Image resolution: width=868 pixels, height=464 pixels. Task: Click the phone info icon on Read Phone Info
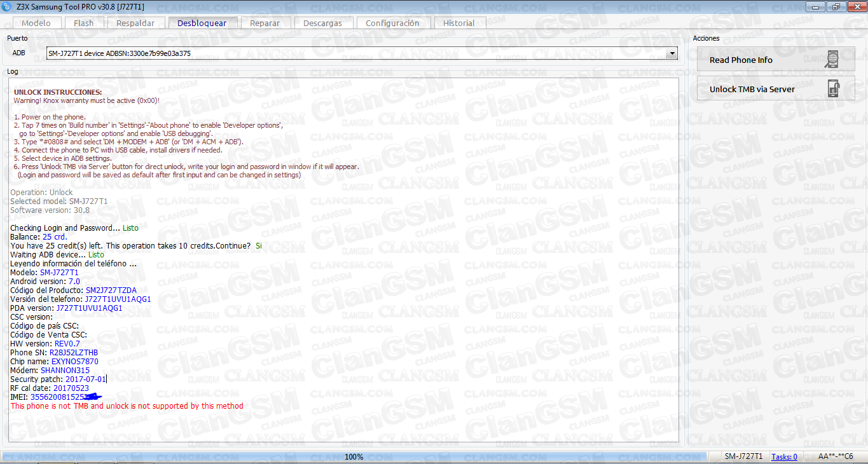click(832, 60)
